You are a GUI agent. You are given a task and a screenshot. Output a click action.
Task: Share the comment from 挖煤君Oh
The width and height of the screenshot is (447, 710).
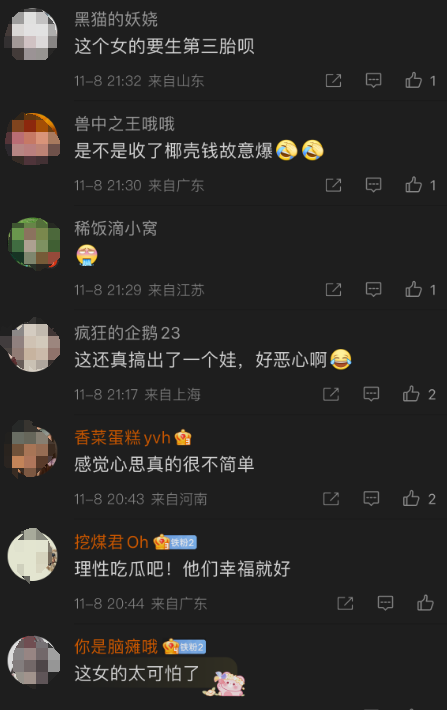(x=345, y=604)
